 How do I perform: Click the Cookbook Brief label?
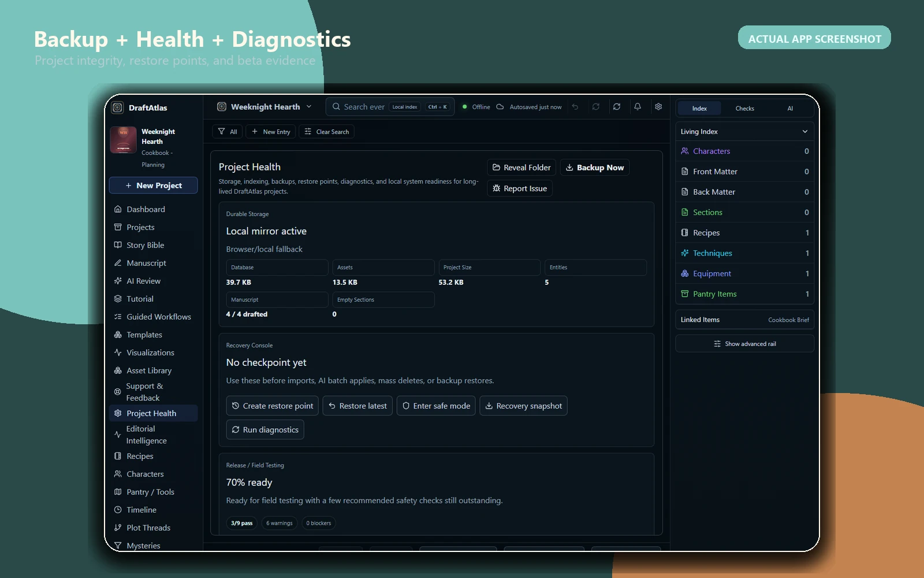(x=788, y=320)
